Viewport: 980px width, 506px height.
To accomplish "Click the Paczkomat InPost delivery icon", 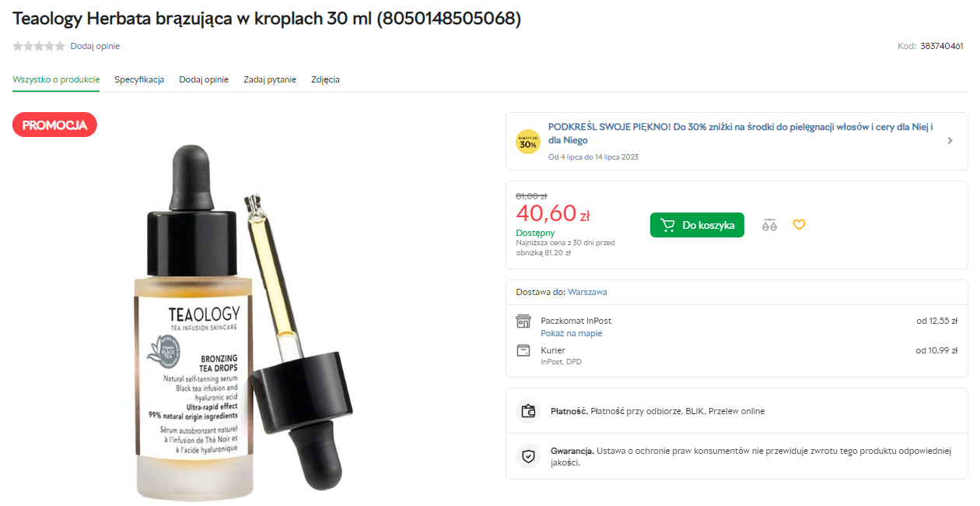I will click(x=523, y=322).
